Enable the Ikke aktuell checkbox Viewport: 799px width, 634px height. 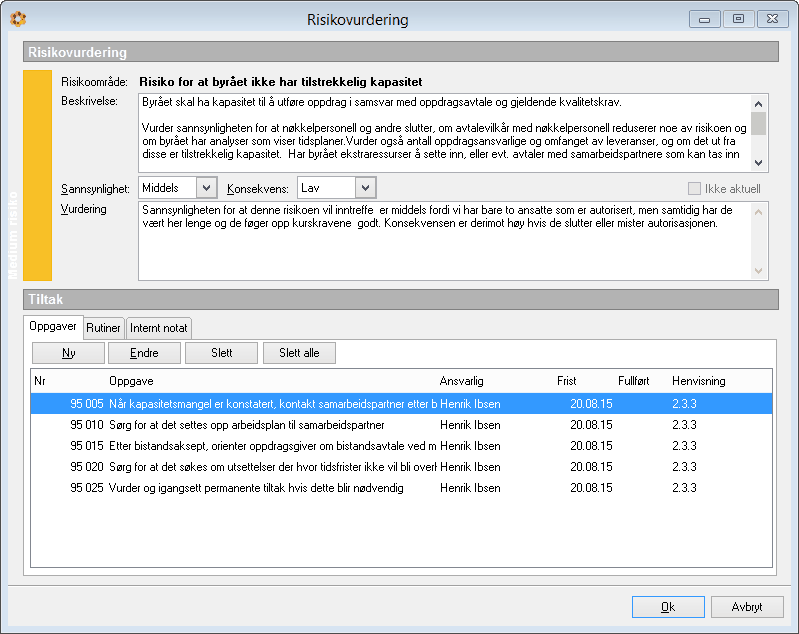point(694,189)
